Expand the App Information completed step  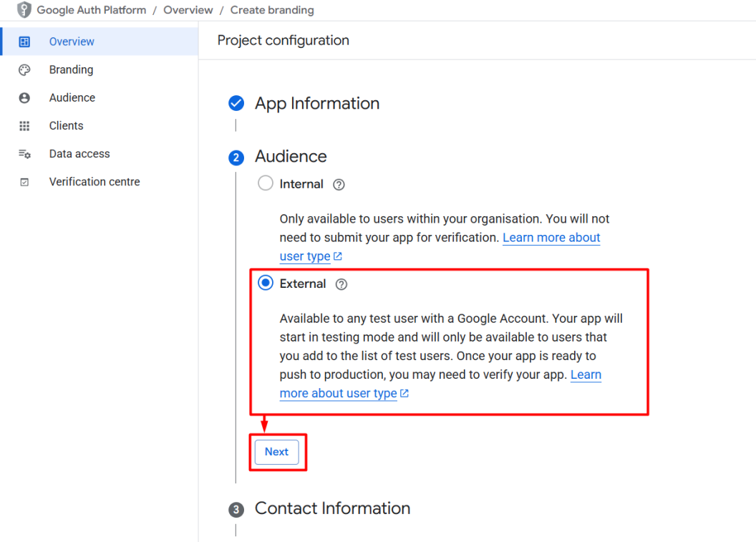(316, 103)
